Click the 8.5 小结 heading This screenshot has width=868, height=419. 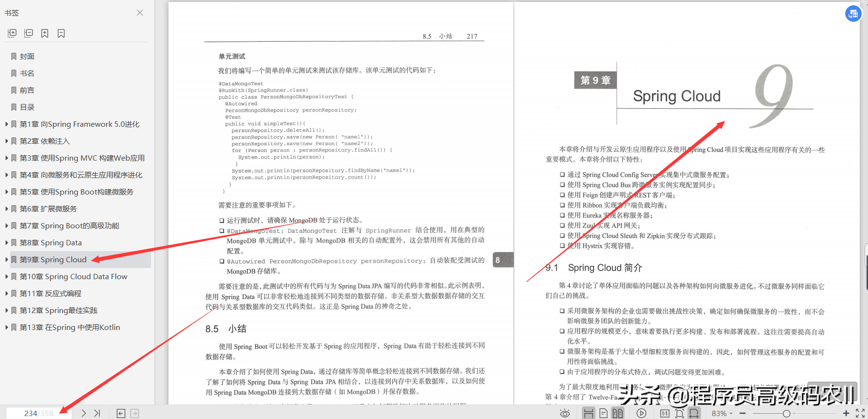226,329
